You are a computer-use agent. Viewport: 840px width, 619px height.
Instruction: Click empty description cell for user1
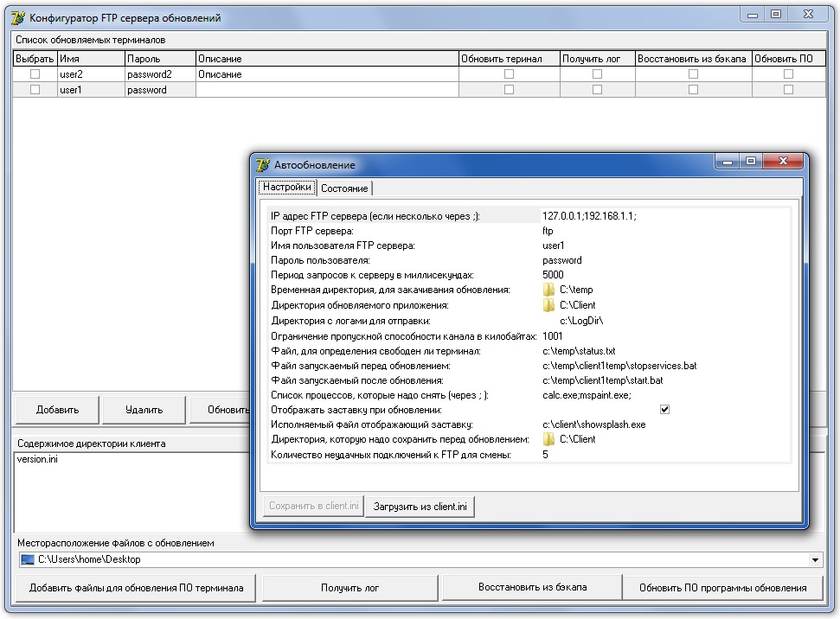[327, 89]
